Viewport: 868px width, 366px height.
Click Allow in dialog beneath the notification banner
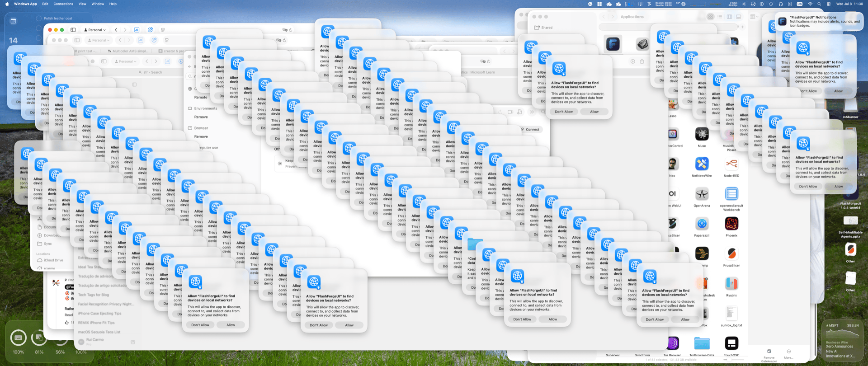click(x=838, y=91)
